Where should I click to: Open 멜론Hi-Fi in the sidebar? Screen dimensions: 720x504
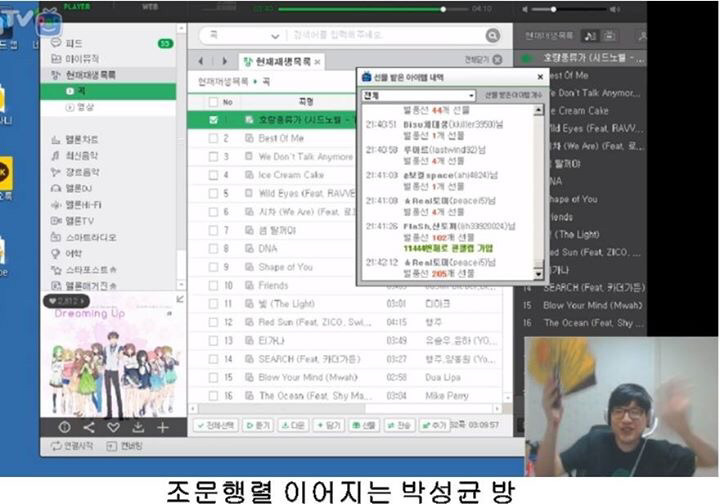(x=76, y=205)
